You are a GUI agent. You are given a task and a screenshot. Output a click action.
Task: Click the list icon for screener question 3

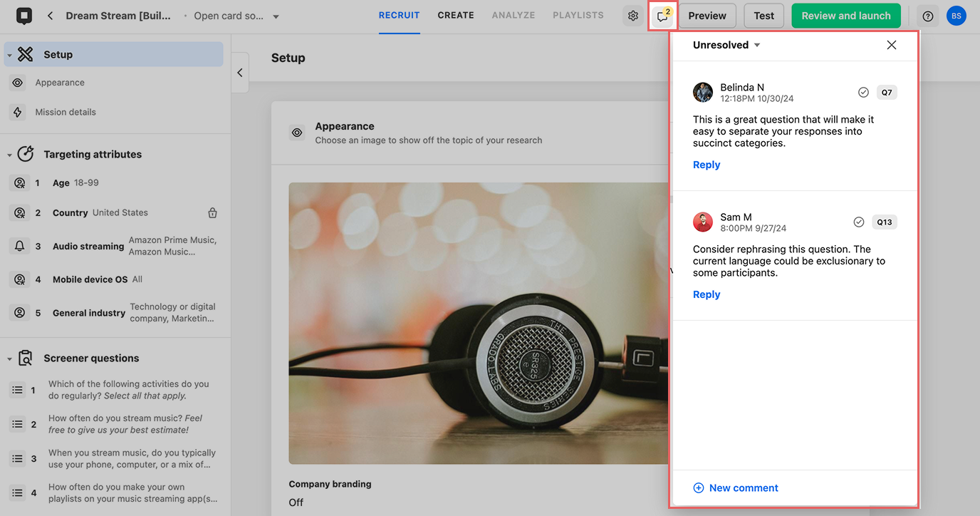point(18,458)
